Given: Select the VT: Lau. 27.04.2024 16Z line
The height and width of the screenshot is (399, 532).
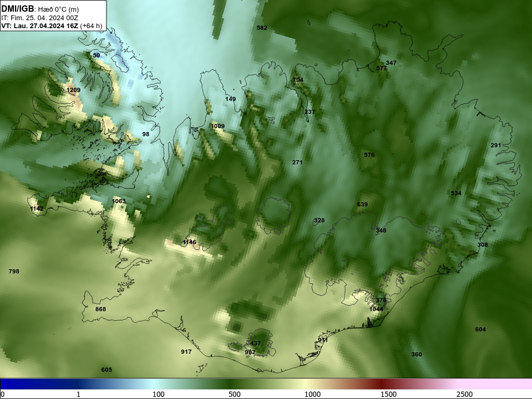Looking at the screenshot, I should click(x=39, y=26).
